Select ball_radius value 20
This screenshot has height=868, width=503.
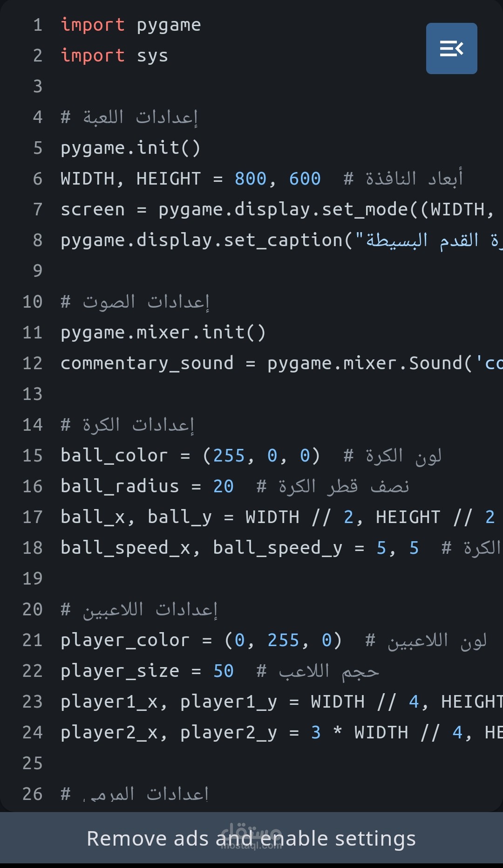[x=224, y=486]
